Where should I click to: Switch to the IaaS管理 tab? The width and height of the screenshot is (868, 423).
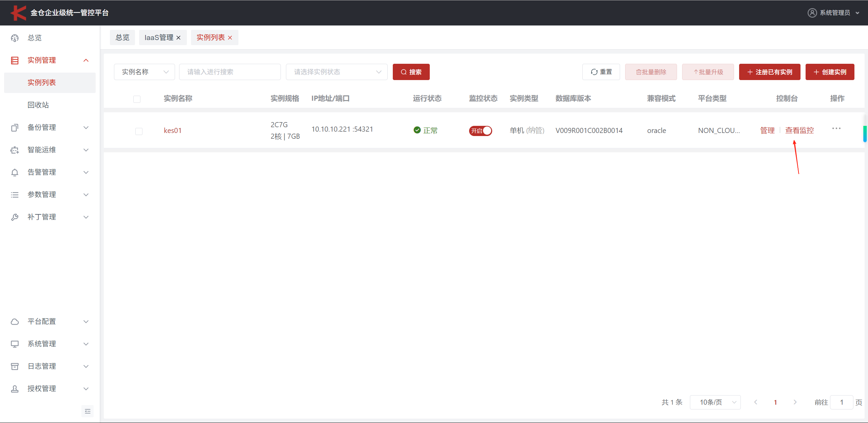pos(159,38)
